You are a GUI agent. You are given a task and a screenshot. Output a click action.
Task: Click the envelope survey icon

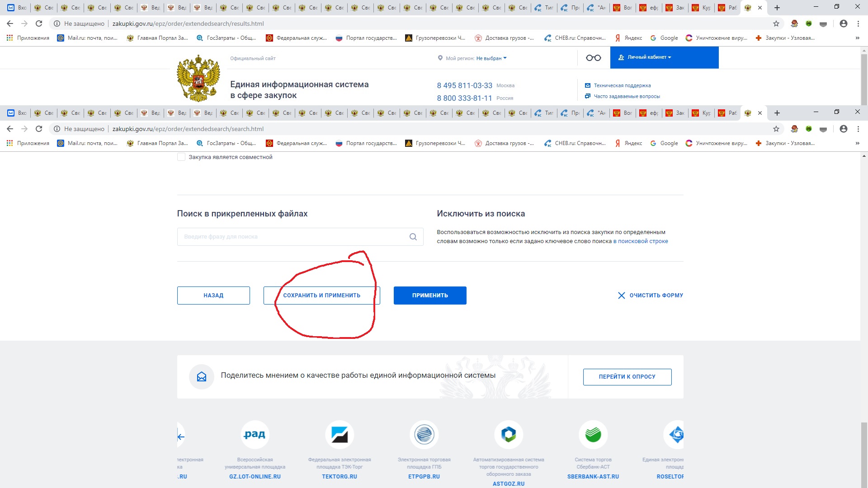point(202,377)
